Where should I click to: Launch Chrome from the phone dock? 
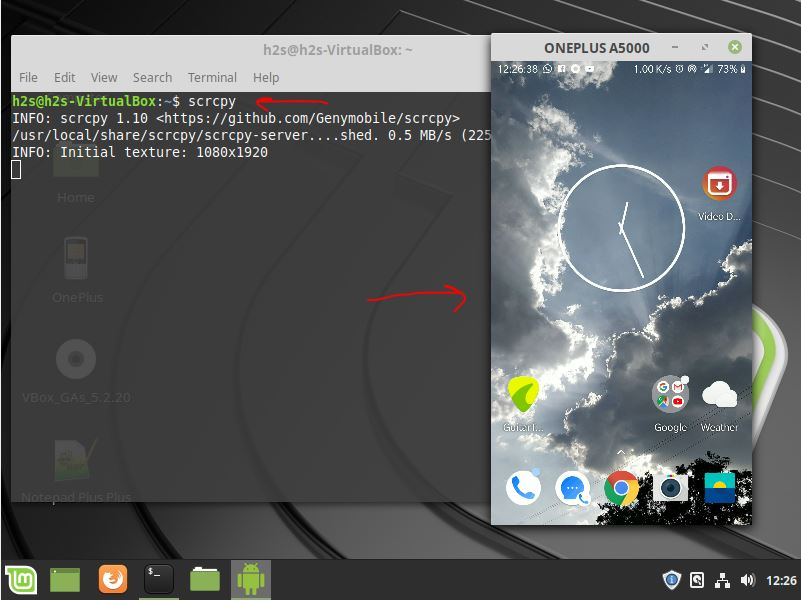(x=621, y=488)
